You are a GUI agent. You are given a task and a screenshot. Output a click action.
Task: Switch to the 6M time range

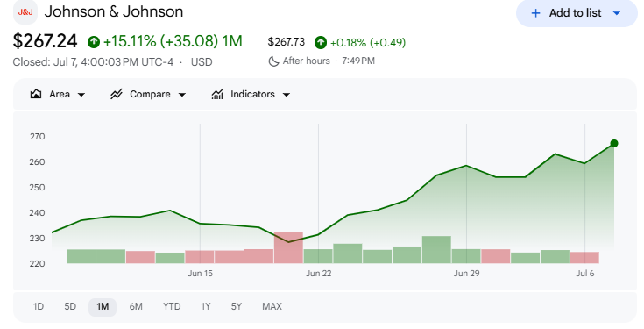pos(136,307)
